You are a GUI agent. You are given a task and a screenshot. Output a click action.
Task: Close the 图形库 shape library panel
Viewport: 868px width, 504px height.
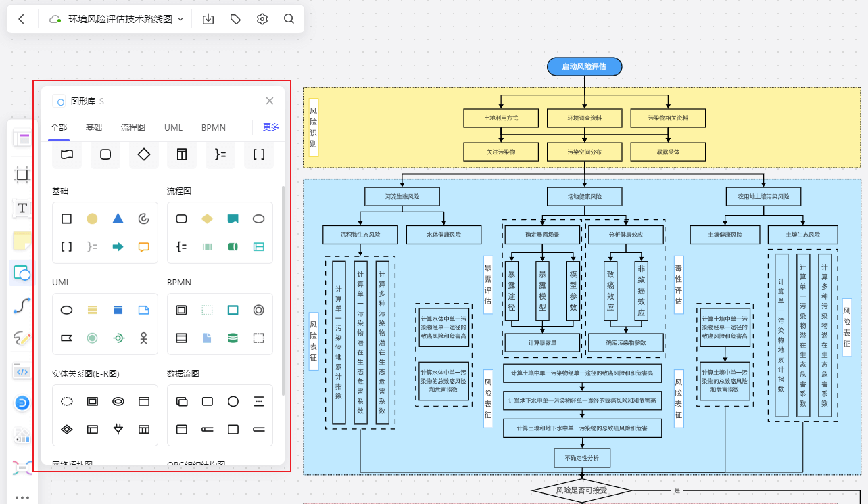tap(270, 101)
